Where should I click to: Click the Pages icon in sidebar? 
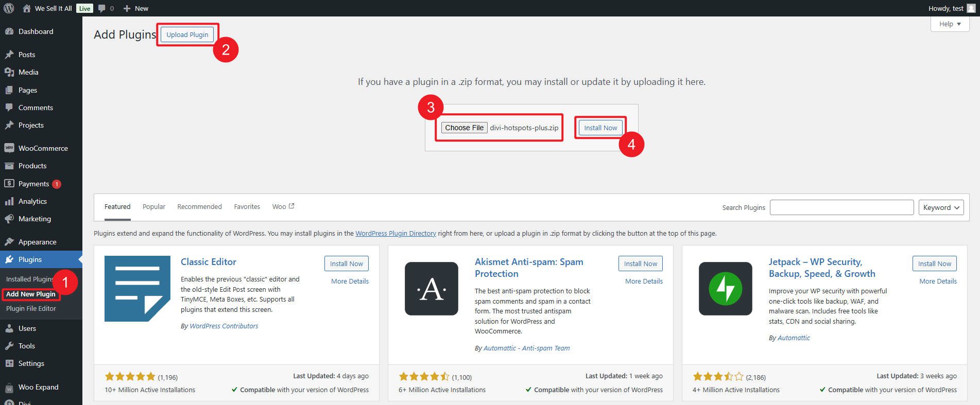pos(9,90)
